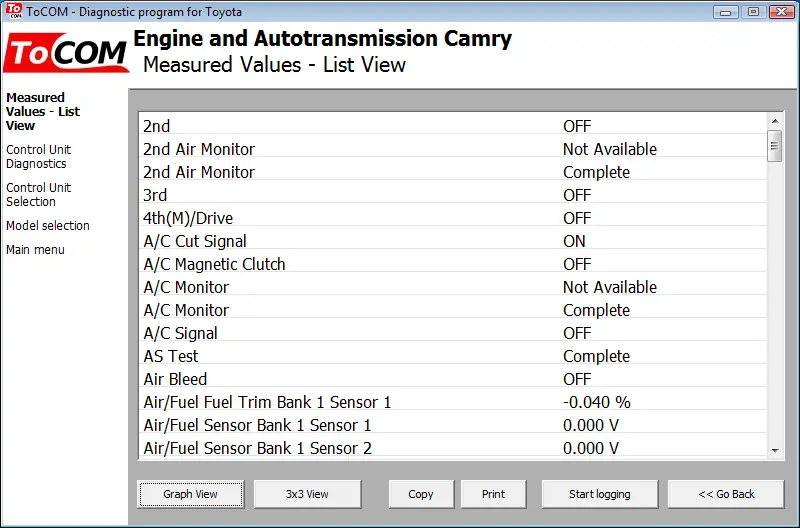The image size is (800, 528).
Task: Go back to previous screen
Action: click(726, 494)
